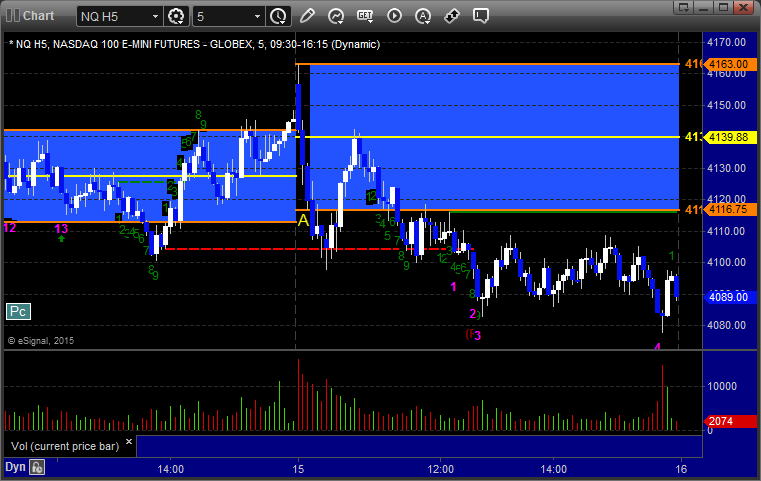Click the red dashed horizontal line
The image size is (761, 481).
pos(319,249)
